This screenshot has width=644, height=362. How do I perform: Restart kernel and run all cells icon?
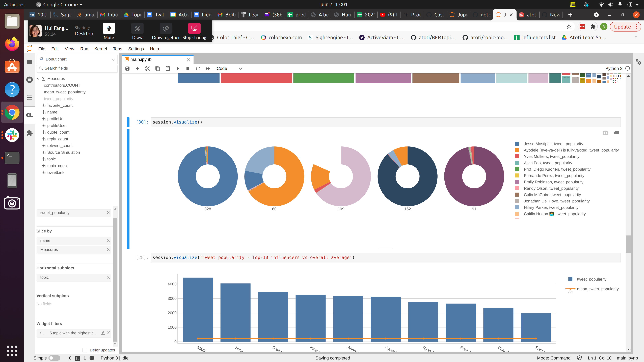(x=208, y=68)
